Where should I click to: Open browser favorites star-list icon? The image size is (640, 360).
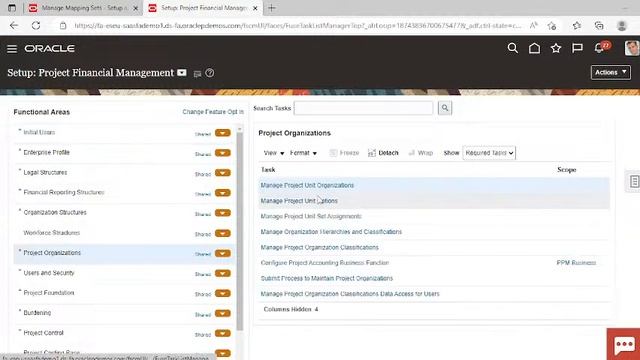[576, 26]
